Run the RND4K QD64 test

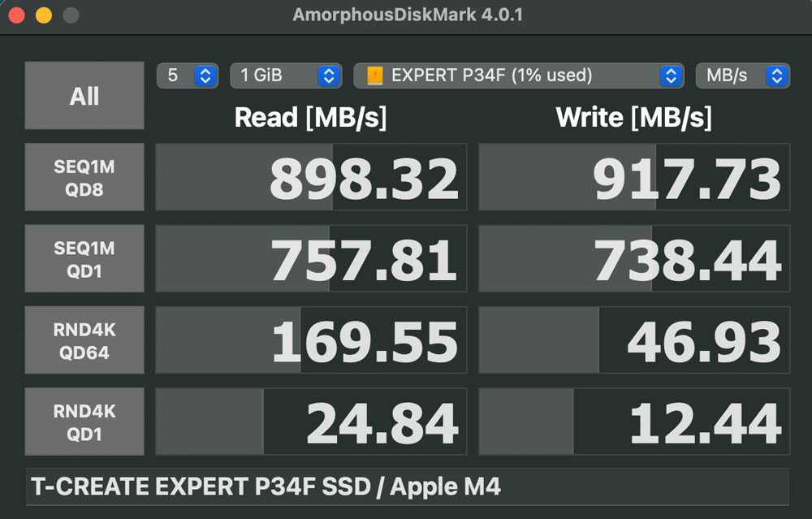(84, 340)
